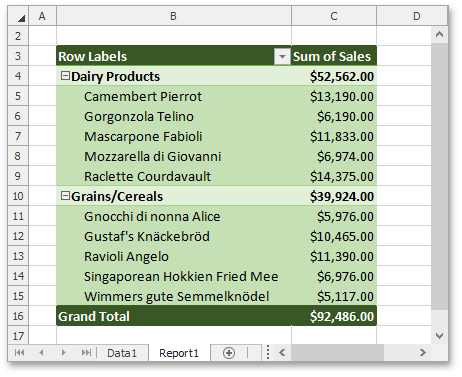
Task: Select column B header
Action: point(174,16)
